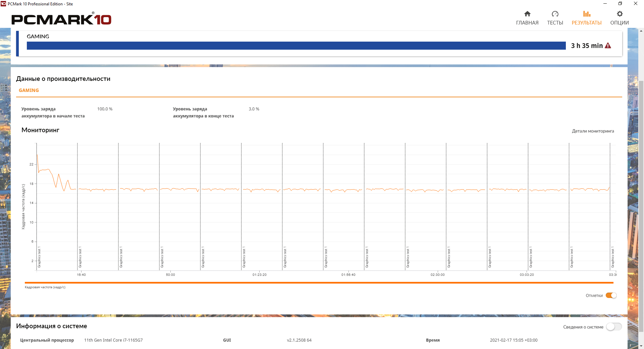644x349 pixels.
Task: Click the red warning triangle next to 3 h 35 min
Action: tap(608, 46)
